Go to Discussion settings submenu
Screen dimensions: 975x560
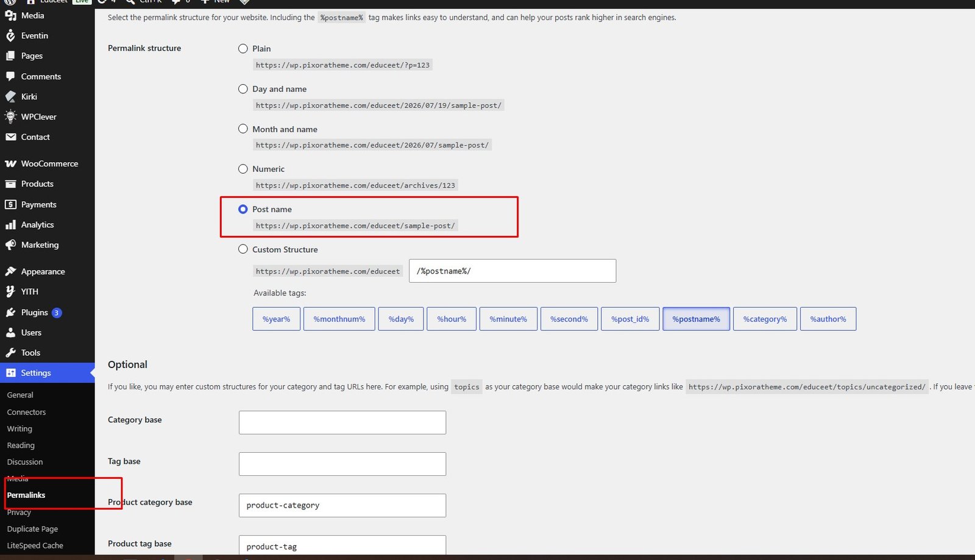25,462
